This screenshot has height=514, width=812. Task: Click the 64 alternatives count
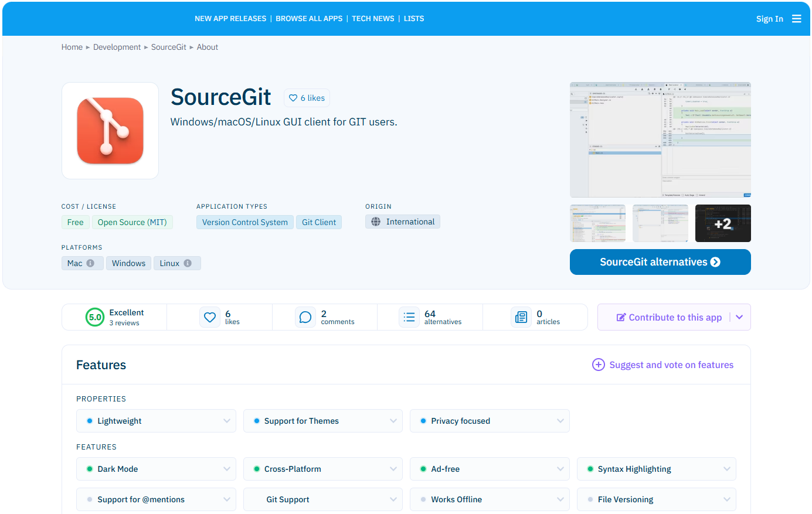pos(443,317)
